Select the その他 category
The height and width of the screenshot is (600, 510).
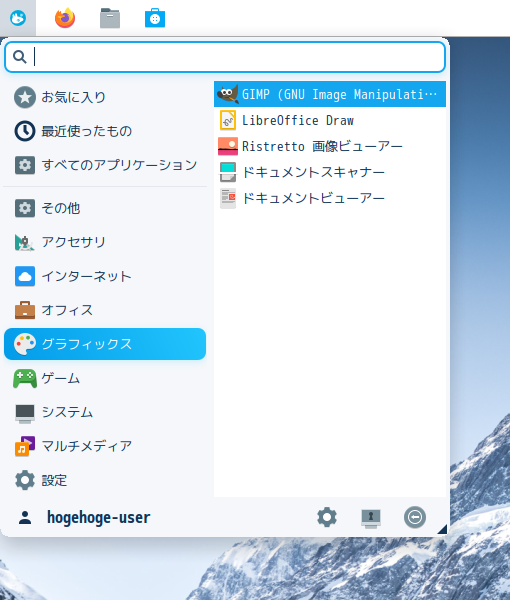105,208
